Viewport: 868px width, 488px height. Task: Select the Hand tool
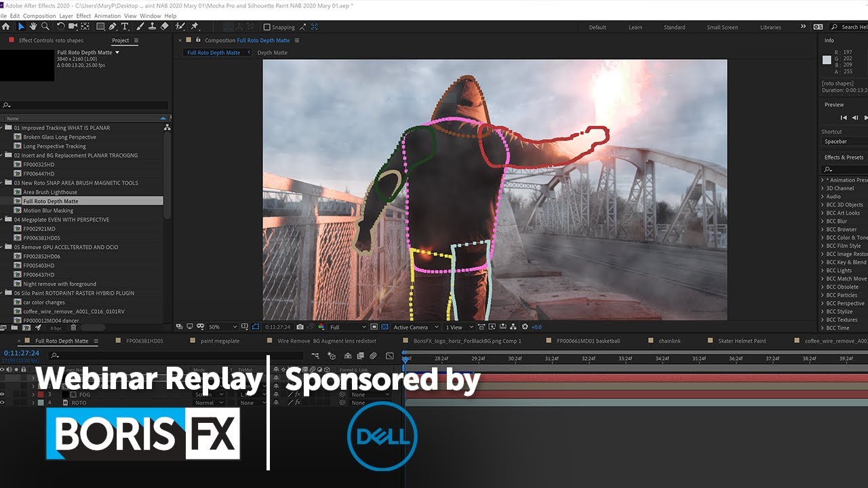pyautogui.click(x=33, y=26)
